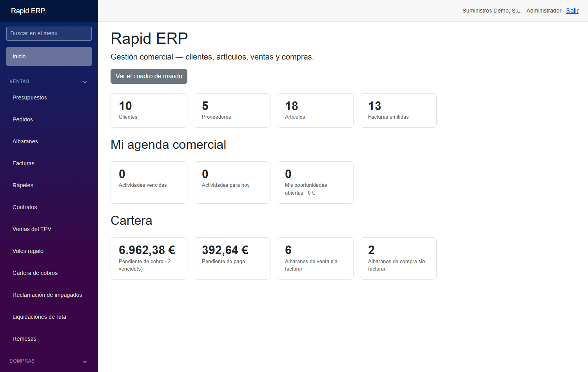588x372 pixels.
Task: Select the Actividades para hoy card
Action: tap(232, 182)
